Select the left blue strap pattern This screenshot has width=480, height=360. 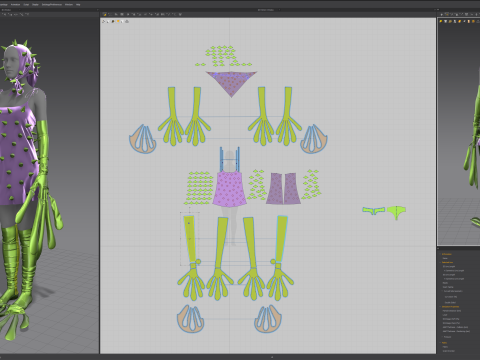(221, 159)
